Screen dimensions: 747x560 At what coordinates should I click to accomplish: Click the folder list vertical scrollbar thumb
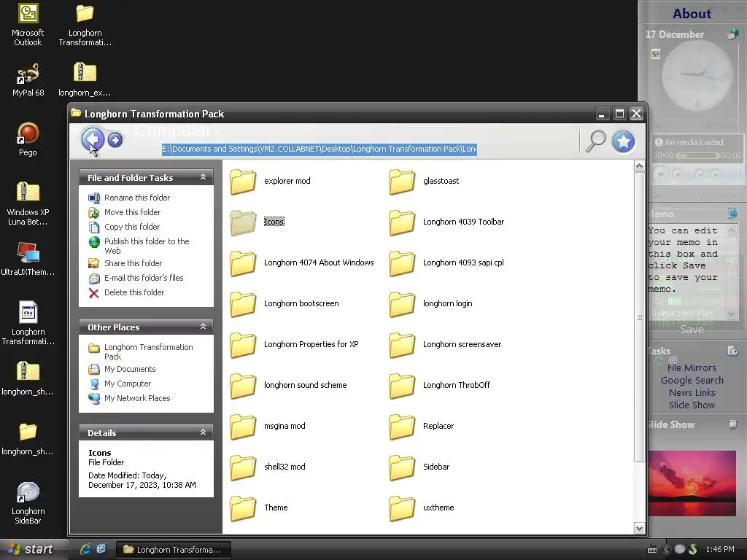639,316
